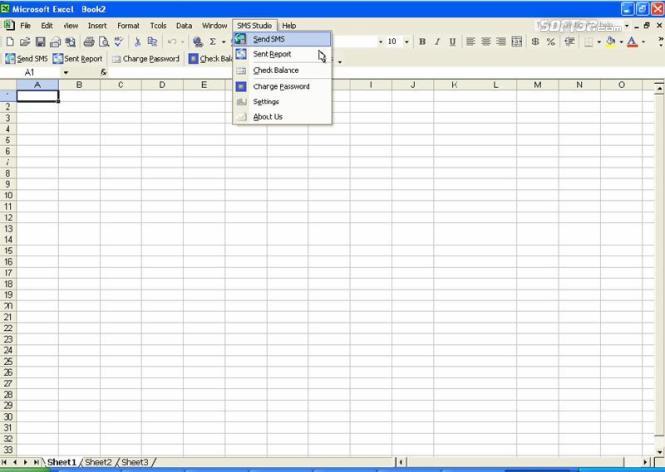Expand the AutoSum dropdown arrow
This screenshot has height=472, width=665.
[224, 42]
